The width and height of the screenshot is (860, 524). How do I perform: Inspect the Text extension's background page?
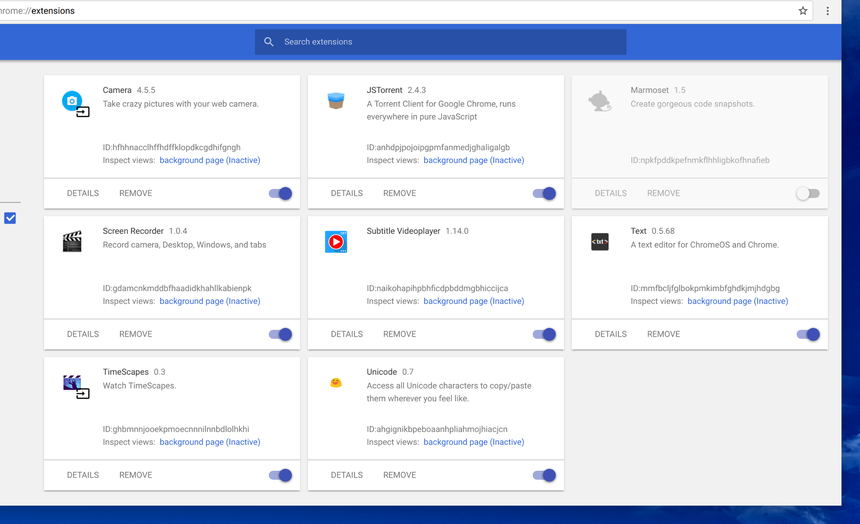(x=737, y=301)
